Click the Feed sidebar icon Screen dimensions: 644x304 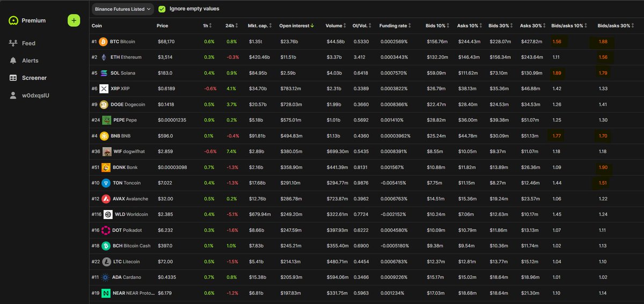[x=13, y=43]
